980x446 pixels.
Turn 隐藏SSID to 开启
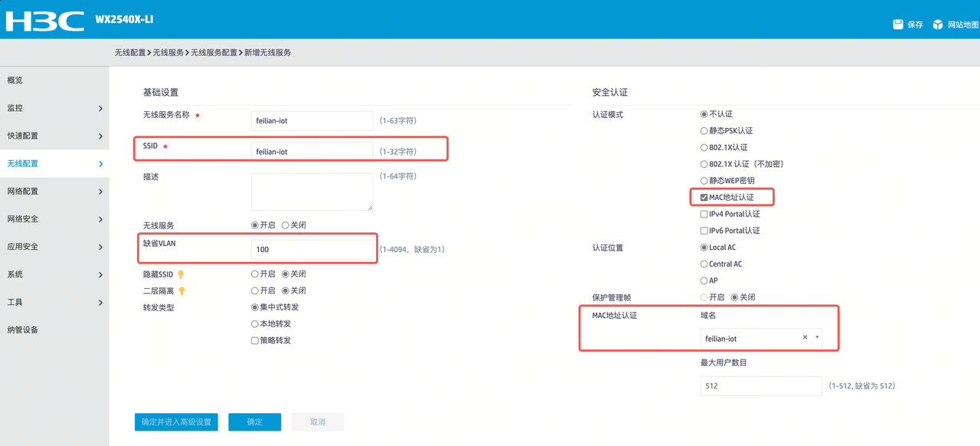coord(255,274)
